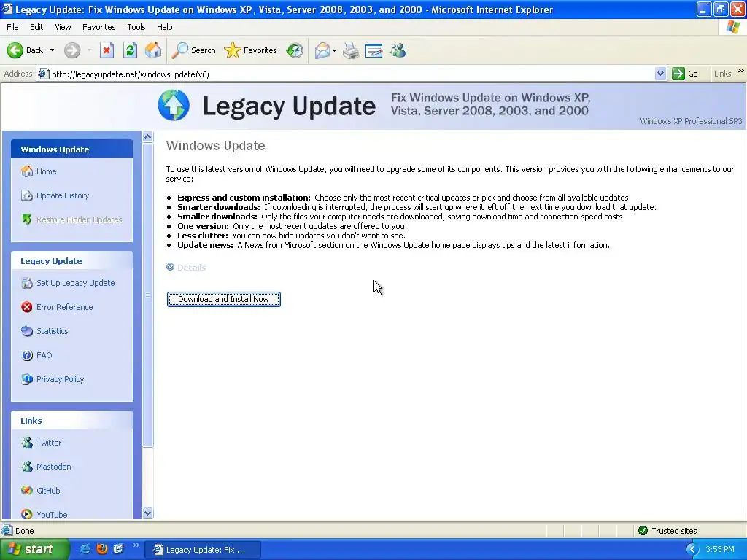This screenshot has width=747, height=560.
Task: Open the File menu
Action: [x=13, y=27]
